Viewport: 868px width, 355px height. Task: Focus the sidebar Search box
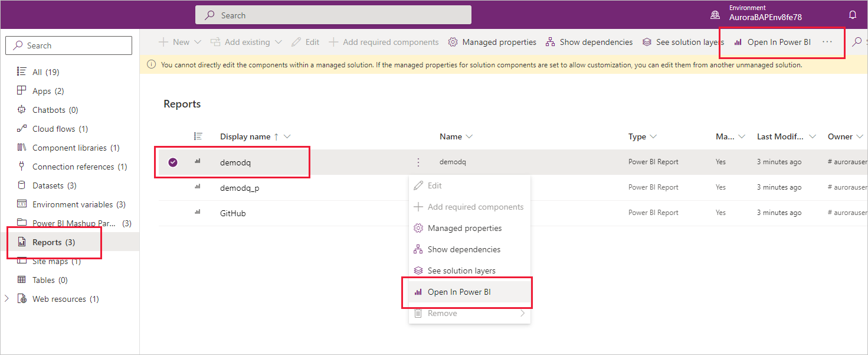(68, 45)
